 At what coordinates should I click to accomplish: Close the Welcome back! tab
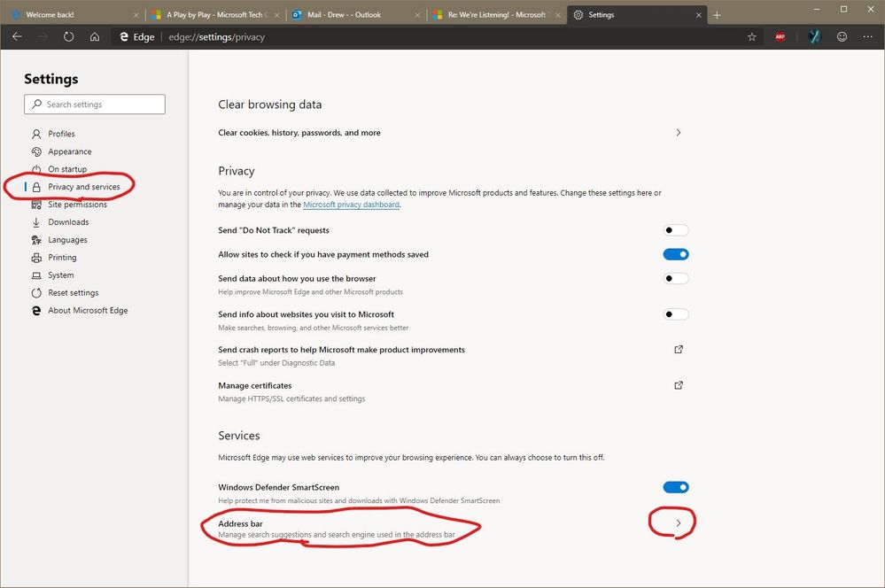(x=136, y=15)
